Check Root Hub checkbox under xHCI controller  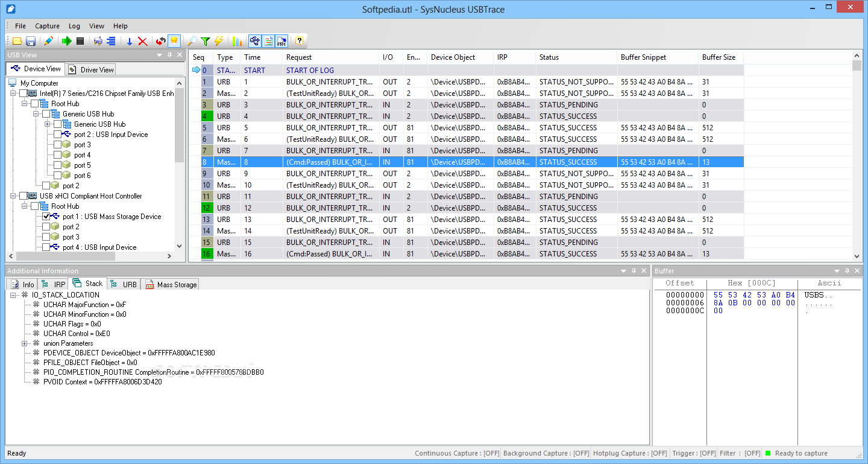[35, 206]
